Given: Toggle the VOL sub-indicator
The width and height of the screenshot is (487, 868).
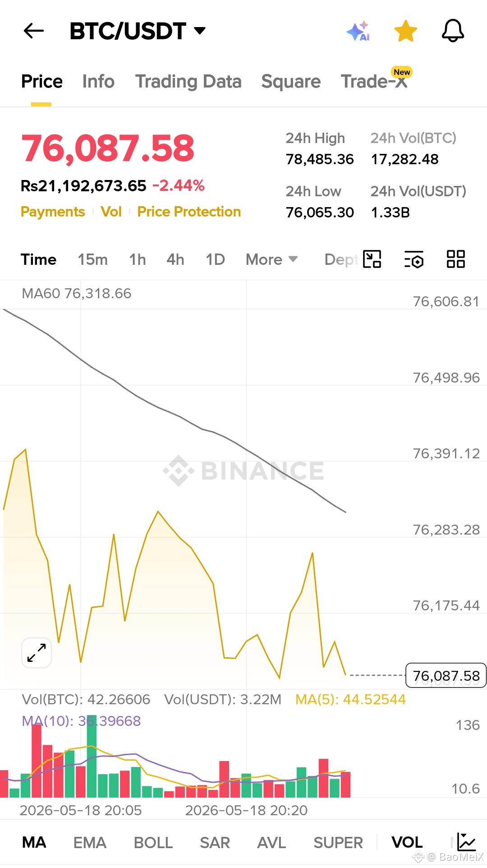Looking at the screenshot, I should 407,842.
